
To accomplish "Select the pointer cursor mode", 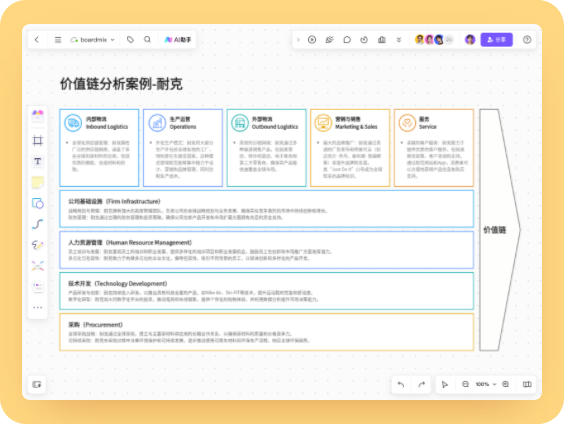I will point(445,384).
